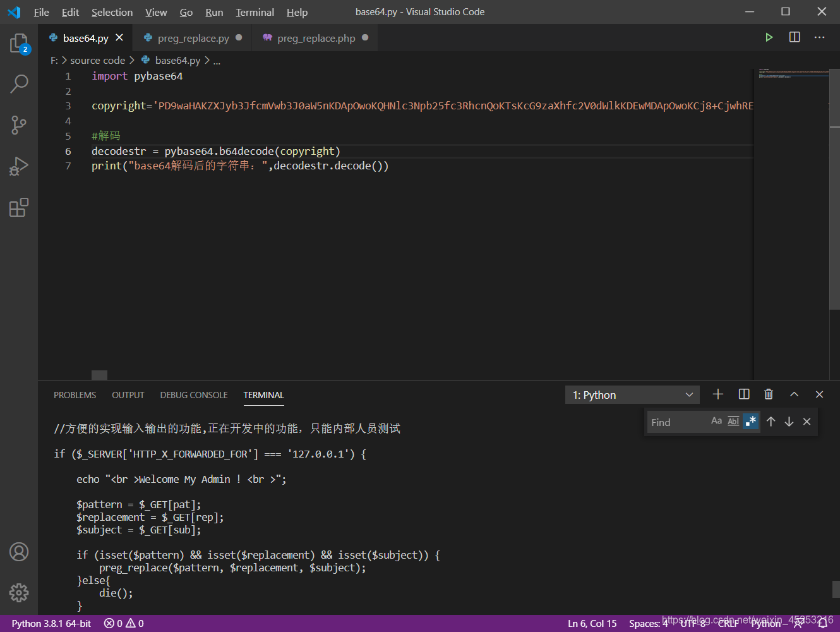Click the VS Code logo icon

click(14, 12)
